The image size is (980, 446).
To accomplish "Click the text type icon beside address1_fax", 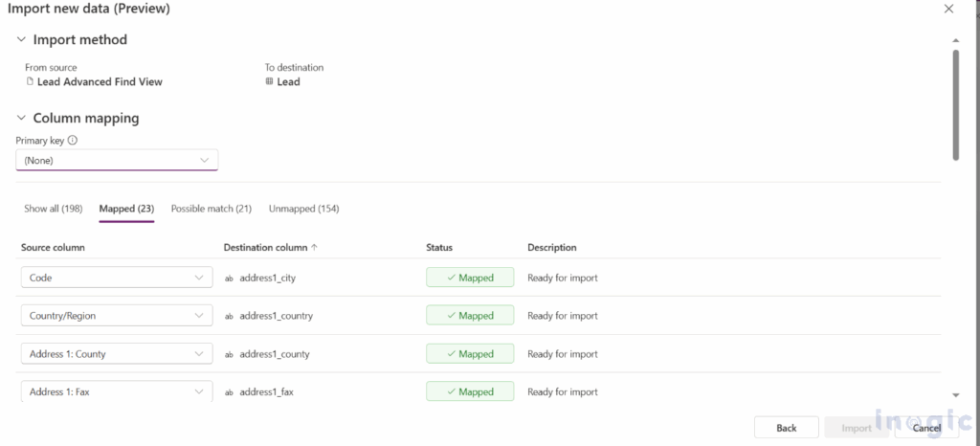I will click(x=229, y=392).
